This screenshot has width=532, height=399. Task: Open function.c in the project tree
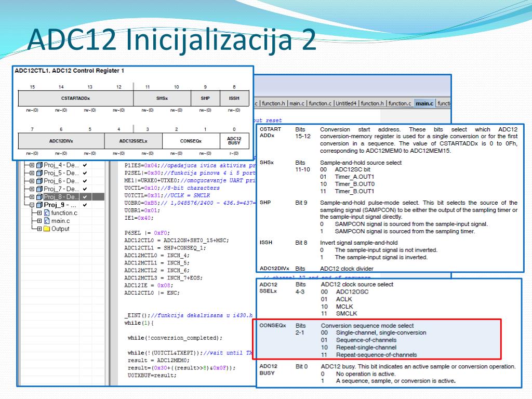(x=64, y=213)
